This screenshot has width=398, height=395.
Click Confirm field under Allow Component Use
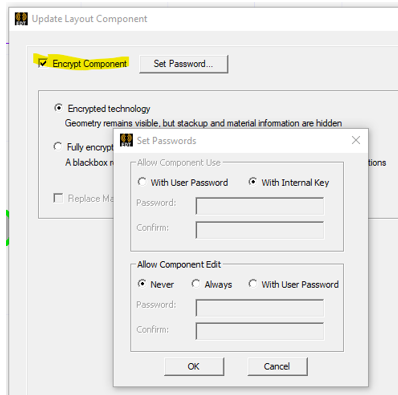pos(260,230)
